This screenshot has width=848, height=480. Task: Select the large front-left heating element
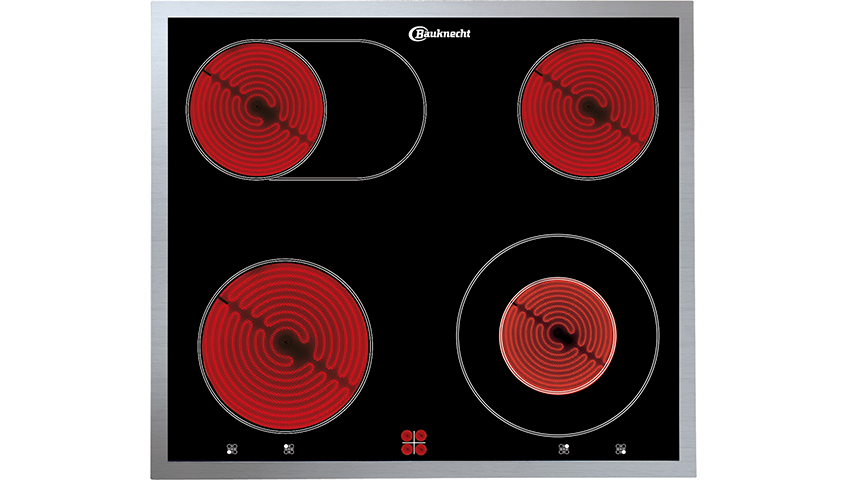(286, 345)
